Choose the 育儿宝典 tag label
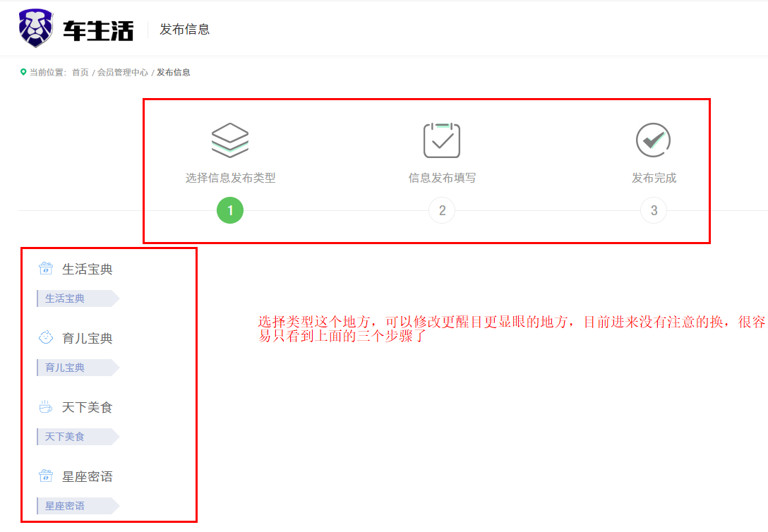 [x=65, y=368]
